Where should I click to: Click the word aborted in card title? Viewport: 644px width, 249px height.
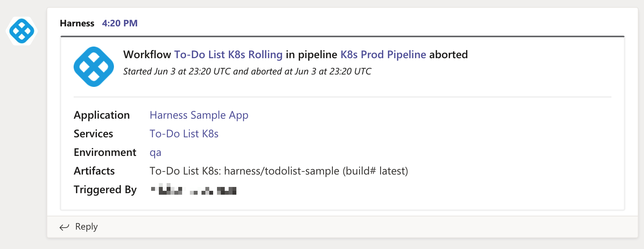pos(449,55)
